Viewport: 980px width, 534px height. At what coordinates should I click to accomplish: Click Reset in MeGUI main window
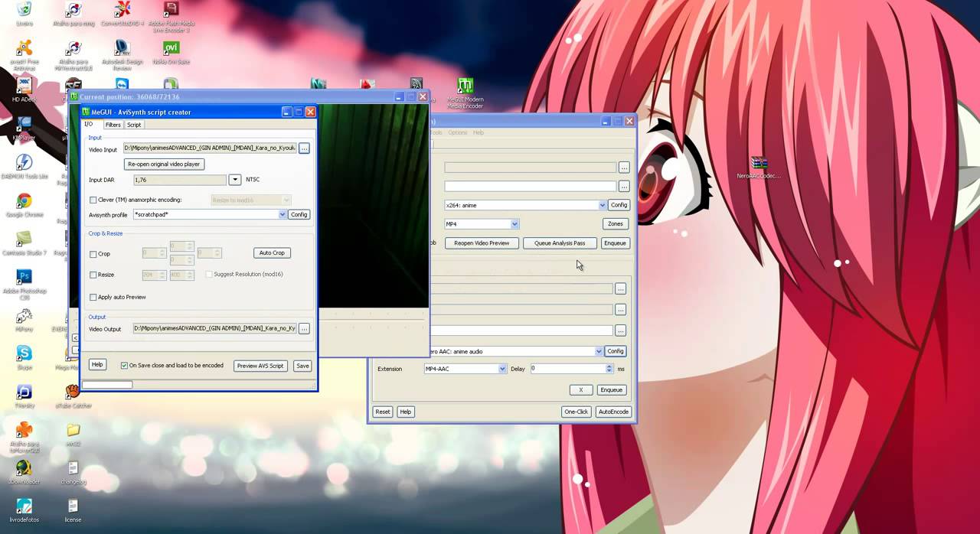click(382, 412)
